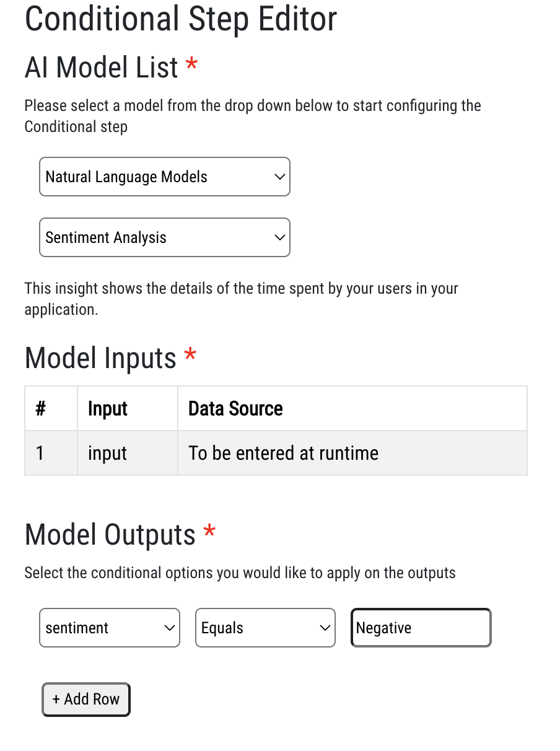This screenshot has height=751, width=560.
Task: Click the chevron beside the sentiment output selector
Action: click(x=168, y=628)
